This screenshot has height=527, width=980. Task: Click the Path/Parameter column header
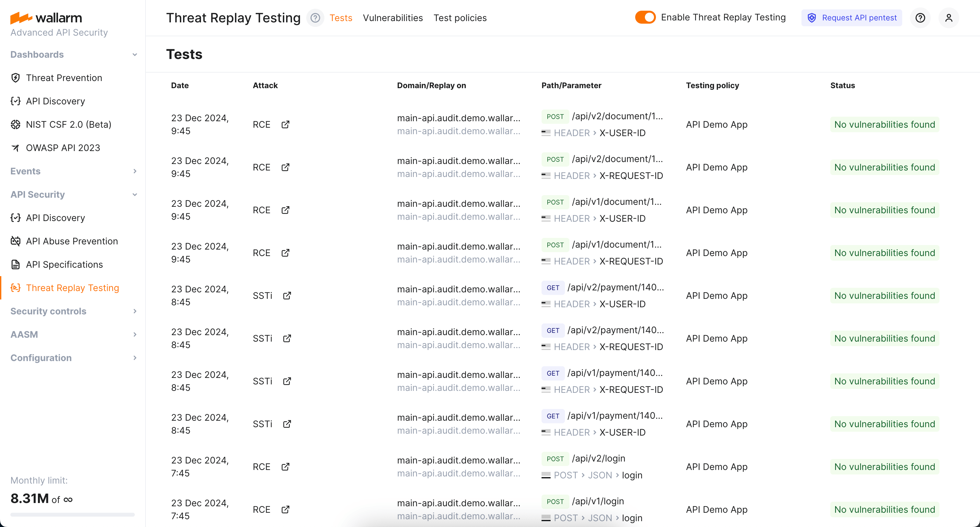click(571, 85)
